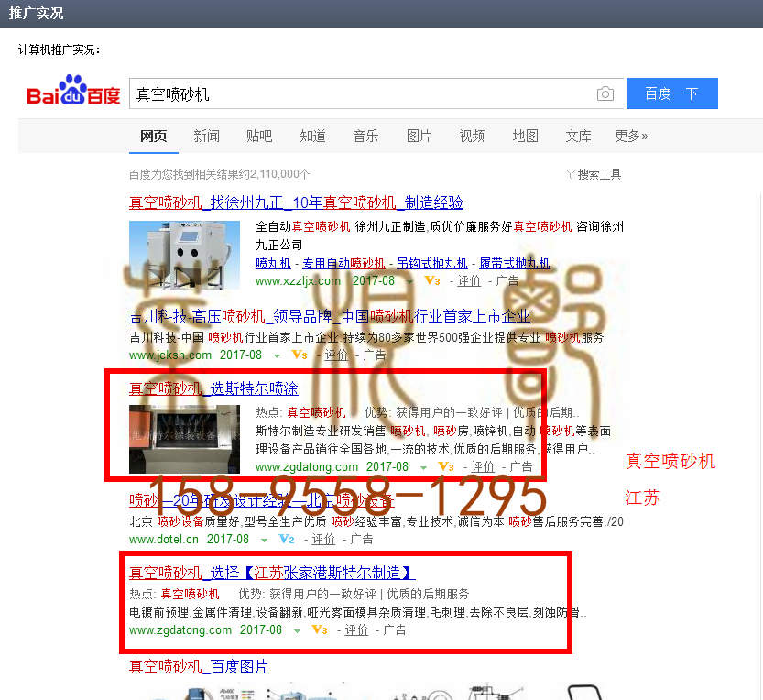Switch to the 地图 tab
This screenshot has width=763, height=700.
point(525,136)
